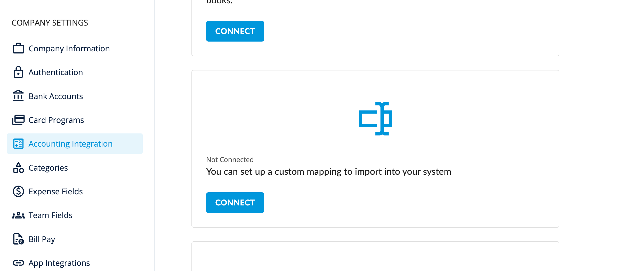Click the Bill Pay document icon
The image size is (644, 271).
[18, 239]
